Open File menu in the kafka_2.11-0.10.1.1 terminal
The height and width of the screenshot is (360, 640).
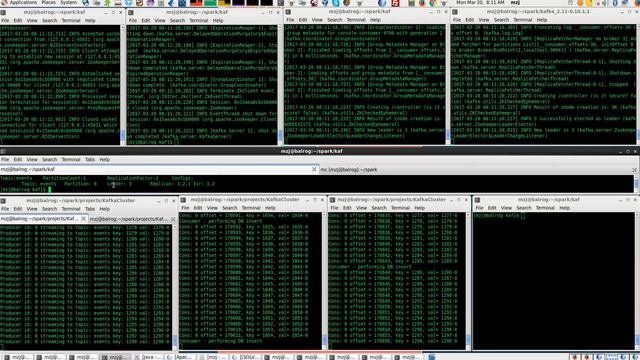[x=457, y=20]
